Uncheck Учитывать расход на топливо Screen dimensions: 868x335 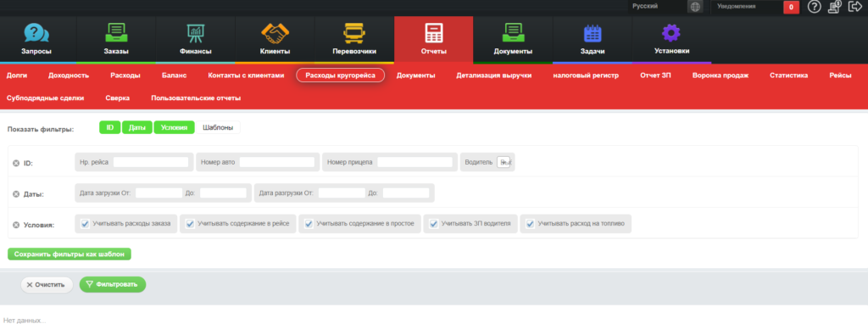click(x=530, y=224)
